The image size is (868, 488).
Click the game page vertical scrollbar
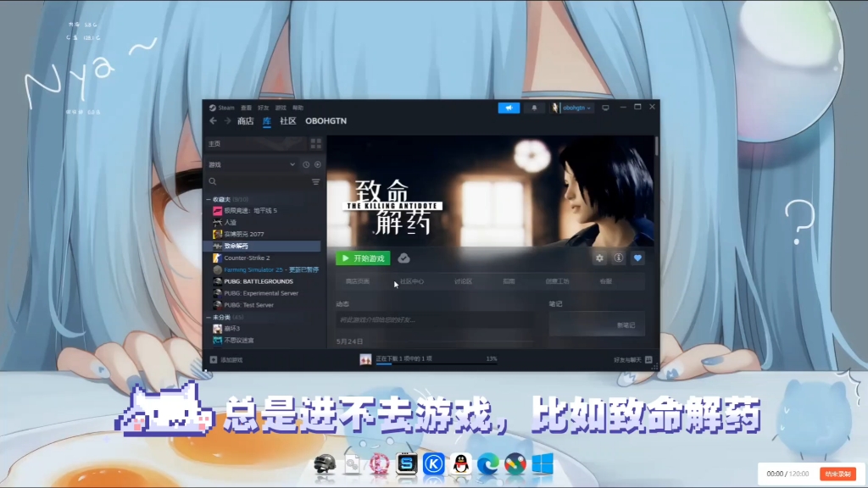point(657,146)
